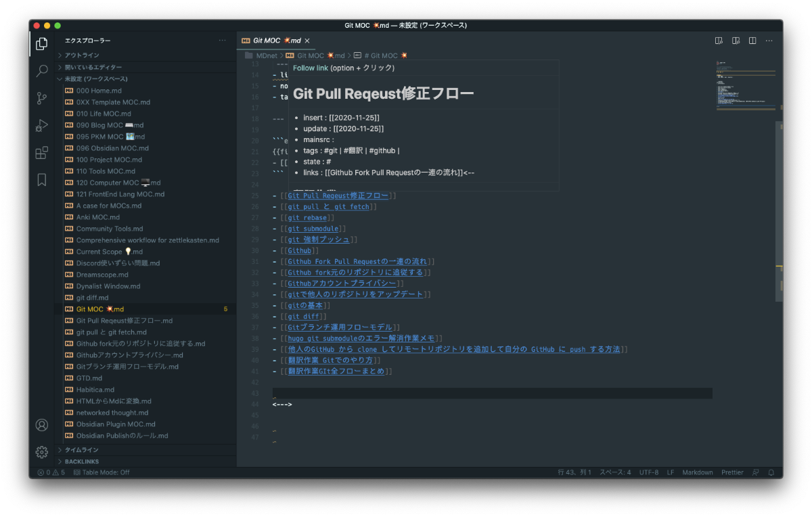Open the Manage gear icon
Image resolution: width=812 pixels, height=517 pixels.
tap(42, 452)
